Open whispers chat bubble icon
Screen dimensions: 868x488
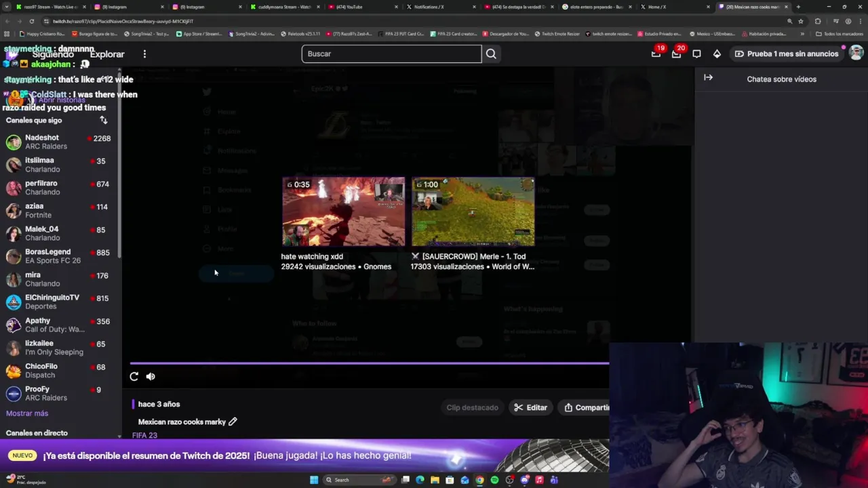coord(696,54)
